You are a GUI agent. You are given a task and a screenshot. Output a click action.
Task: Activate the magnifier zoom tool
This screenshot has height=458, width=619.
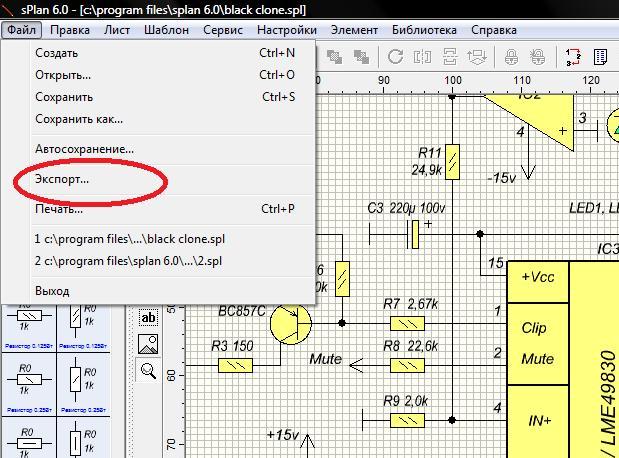click(x=149, y=371)
